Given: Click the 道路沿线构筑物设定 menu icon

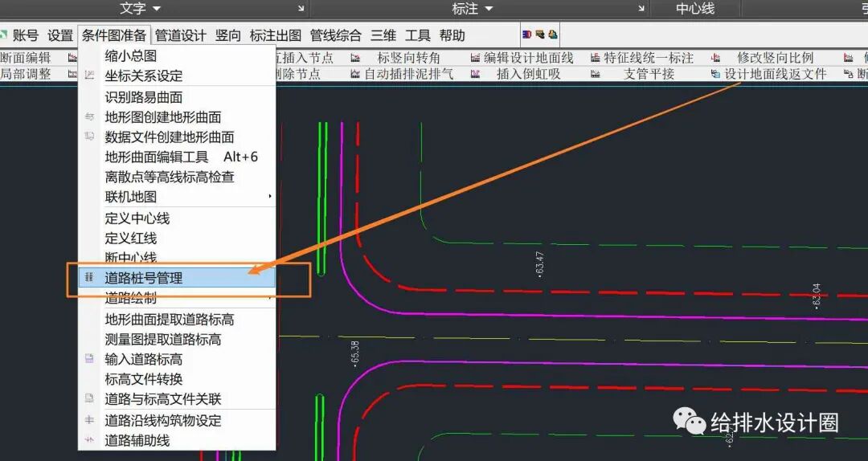Looking at the screenshot, I should tap(89, 420).
